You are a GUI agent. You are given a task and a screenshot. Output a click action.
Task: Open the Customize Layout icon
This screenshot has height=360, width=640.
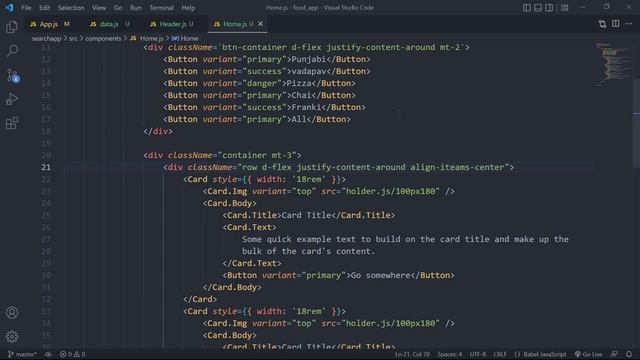564,8
